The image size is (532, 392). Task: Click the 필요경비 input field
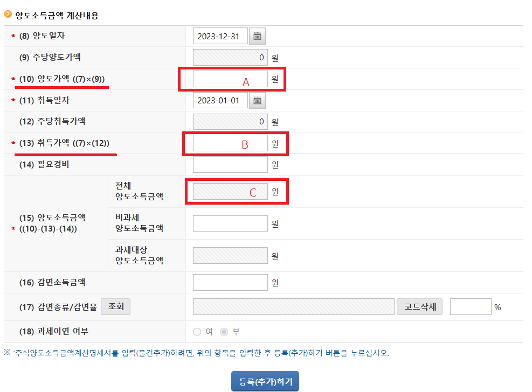pos(230,164)
